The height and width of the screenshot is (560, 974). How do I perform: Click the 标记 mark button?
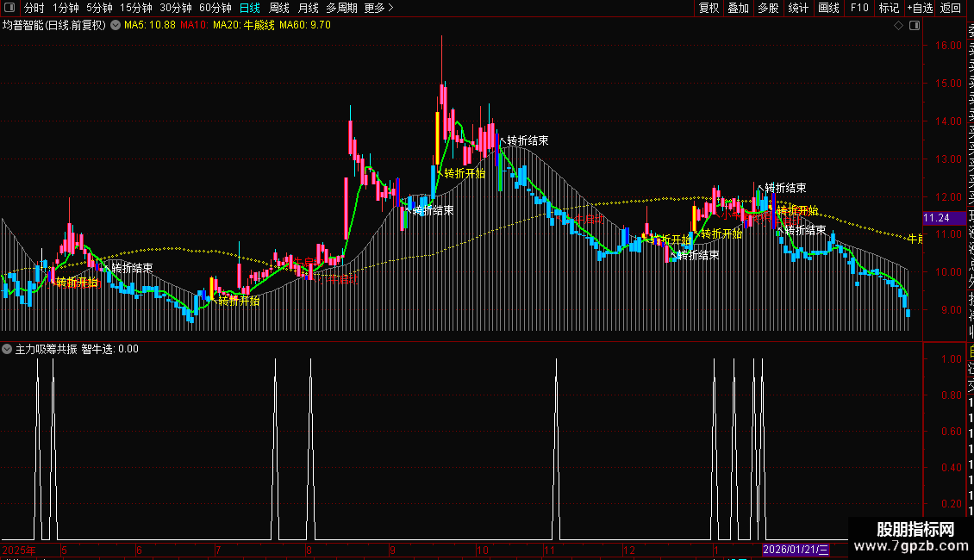pyautogui.click(x=889, y=8)
